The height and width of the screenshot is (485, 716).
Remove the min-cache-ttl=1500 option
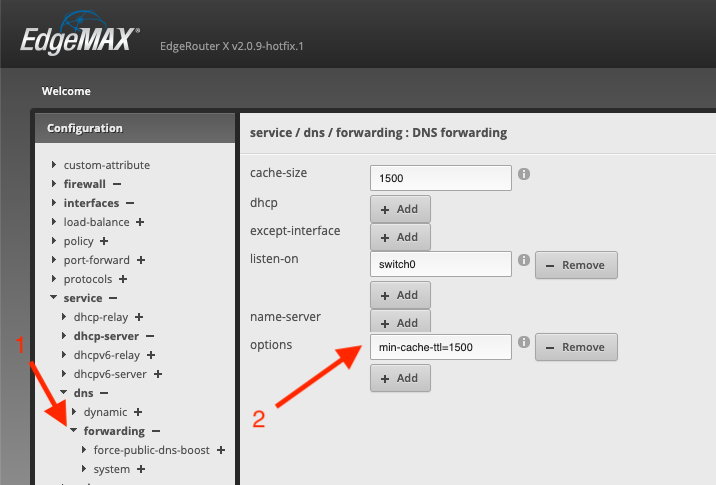coord(577,347)
